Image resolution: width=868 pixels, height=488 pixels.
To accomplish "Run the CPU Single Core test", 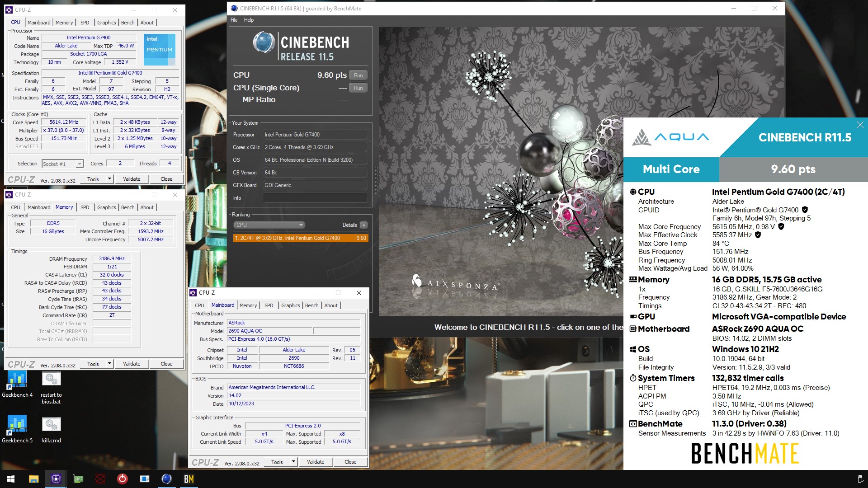I will (358, 88).
